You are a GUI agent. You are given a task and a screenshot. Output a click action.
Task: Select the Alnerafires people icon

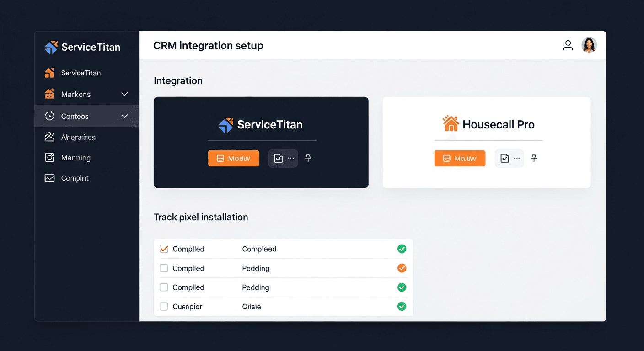point(49,137)
